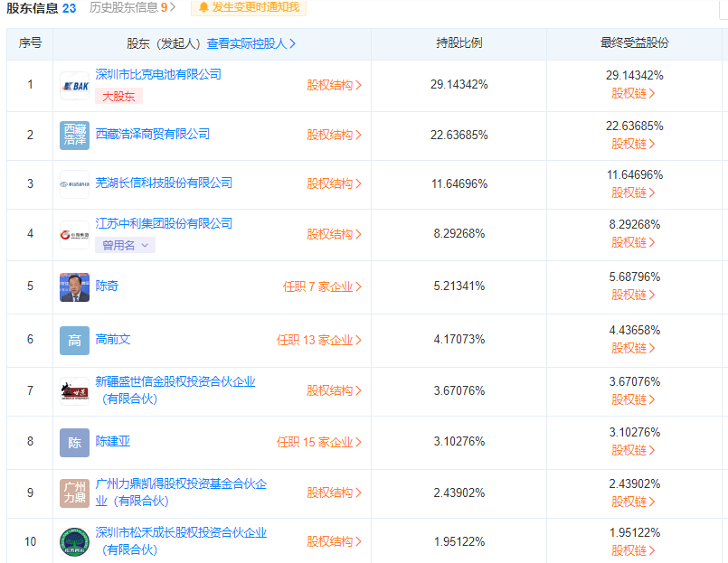The image size is (728, 563).
Task: Open 股权结构 for 深圳市比克电池有限公司
Action: (x=334, y=85)
